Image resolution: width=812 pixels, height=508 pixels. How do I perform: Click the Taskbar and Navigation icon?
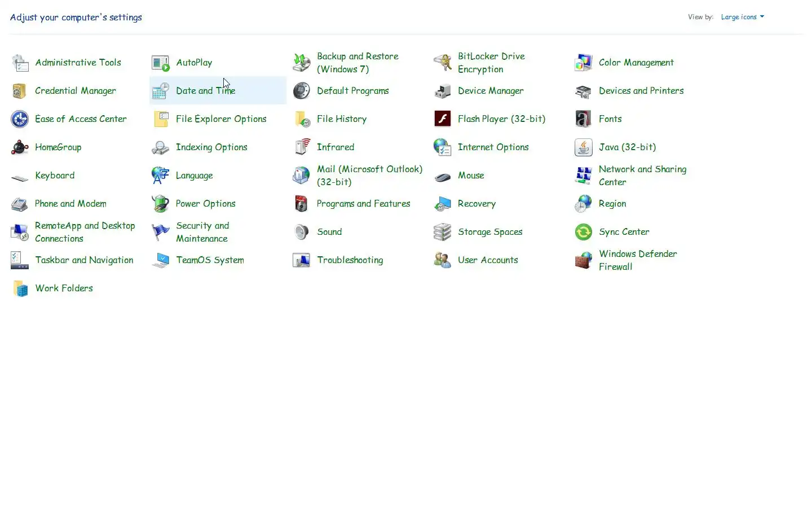tap(20, 260)
